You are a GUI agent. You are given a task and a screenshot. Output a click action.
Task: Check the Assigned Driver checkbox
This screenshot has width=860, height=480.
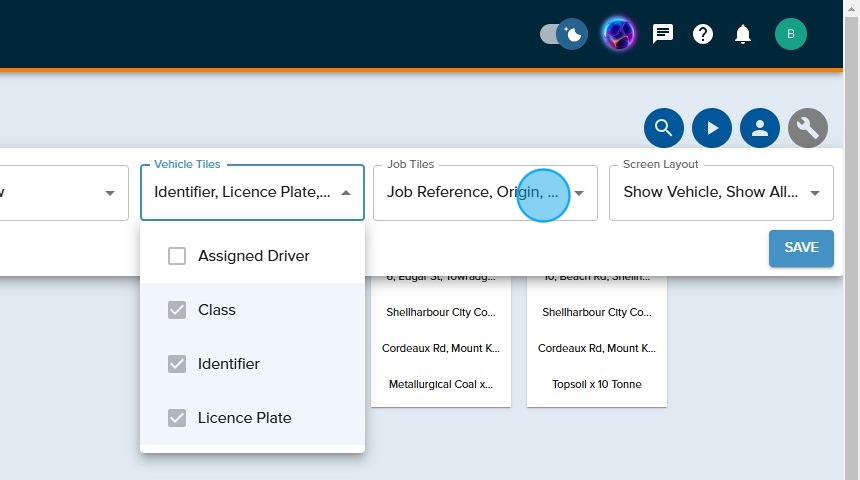tap(177, 256)
